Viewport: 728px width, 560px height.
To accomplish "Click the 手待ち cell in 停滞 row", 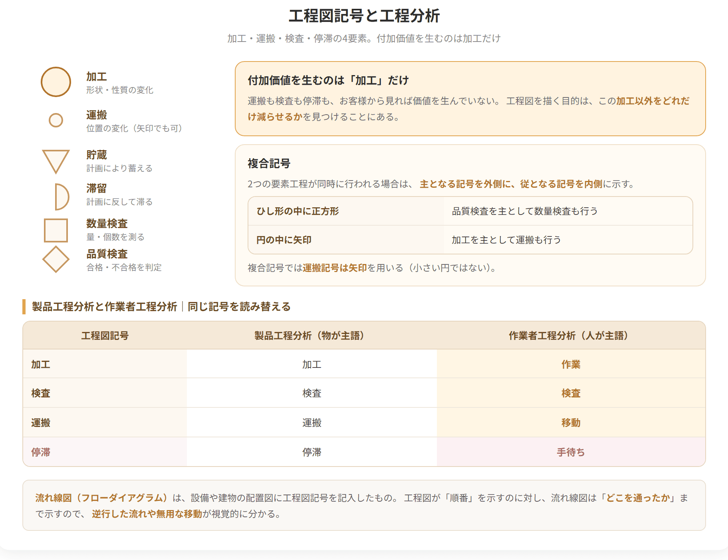I will (x=571, y=452).
